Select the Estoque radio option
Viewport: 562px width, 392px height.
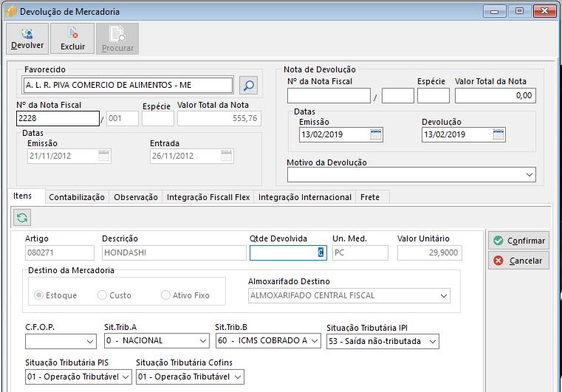click(x=38, y=295)
